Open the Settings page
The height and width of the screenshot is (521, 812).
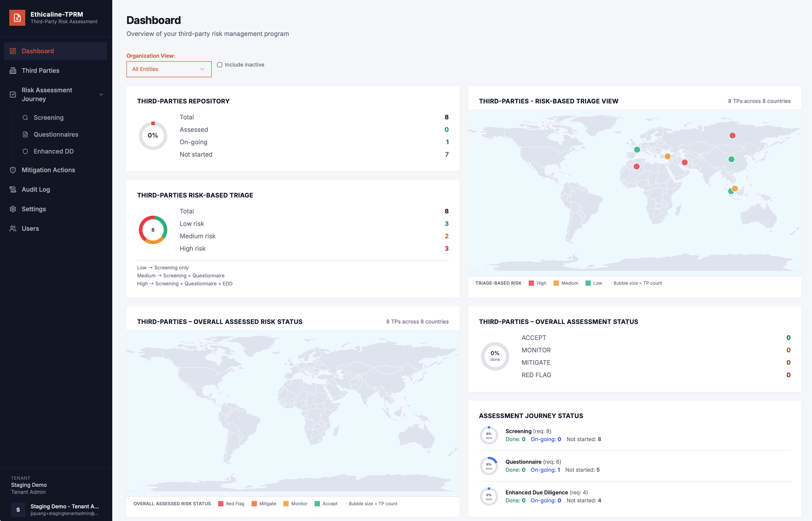tap(55, 209)
